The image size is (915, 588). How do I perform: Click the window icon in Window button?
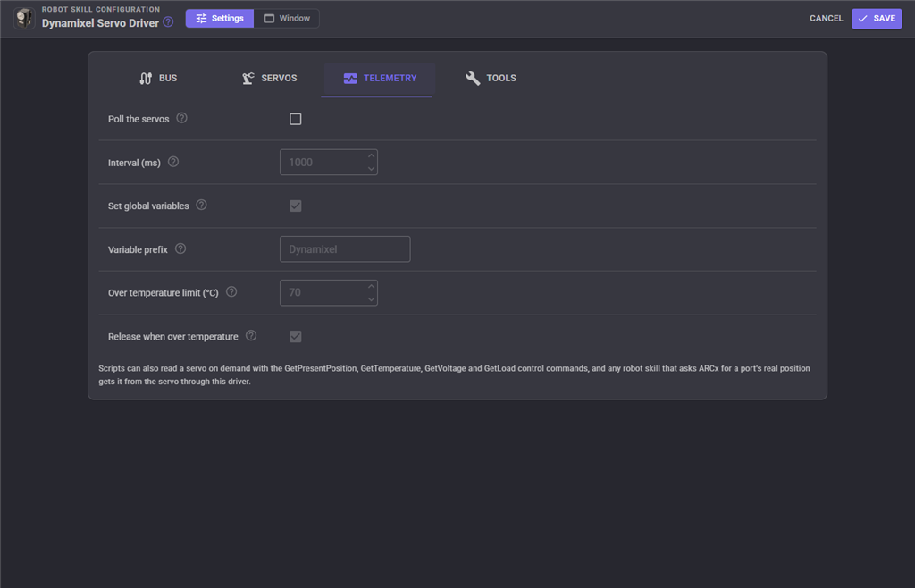tap(269, 19)
